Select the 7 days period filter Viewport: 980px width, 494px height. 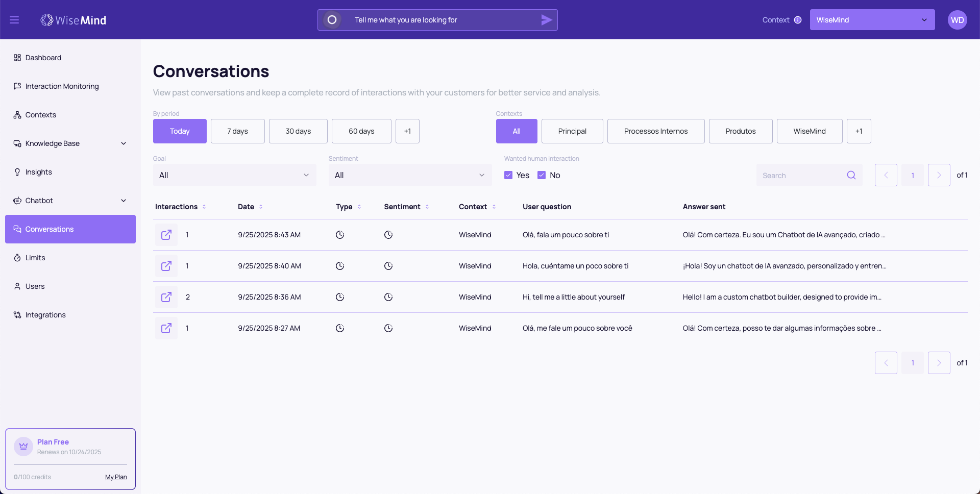[x=237, y=131]
